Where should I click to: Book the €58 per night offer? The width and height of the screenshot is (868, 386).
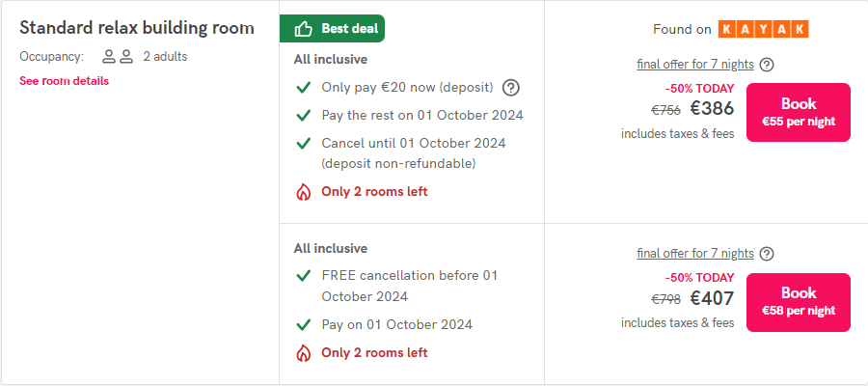[799, 302]
